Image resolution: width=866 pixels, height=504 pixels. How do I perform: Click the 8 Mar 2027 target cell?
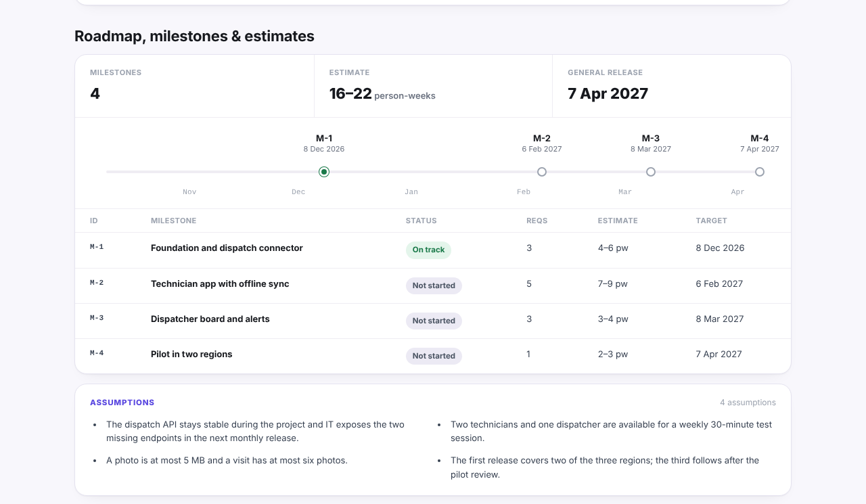(720, 319)
